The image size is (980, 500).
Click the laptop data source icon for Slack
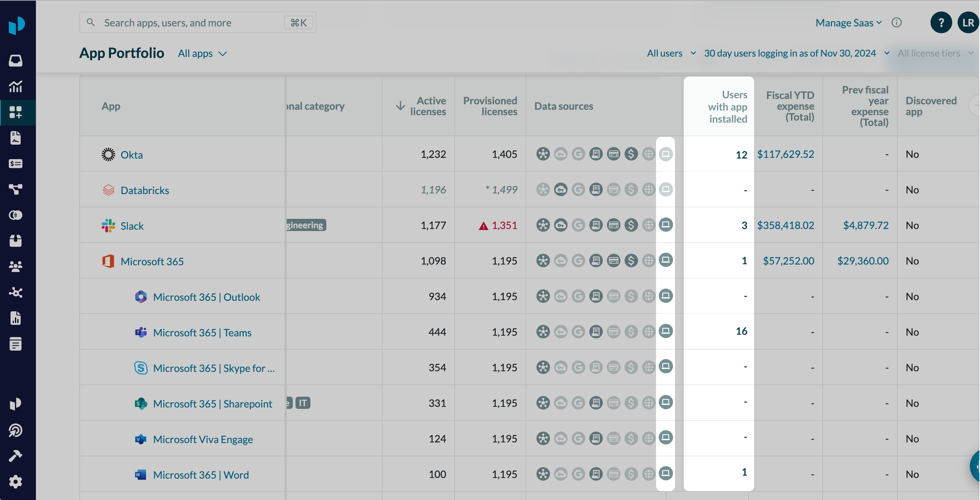(x=666, y=225)
